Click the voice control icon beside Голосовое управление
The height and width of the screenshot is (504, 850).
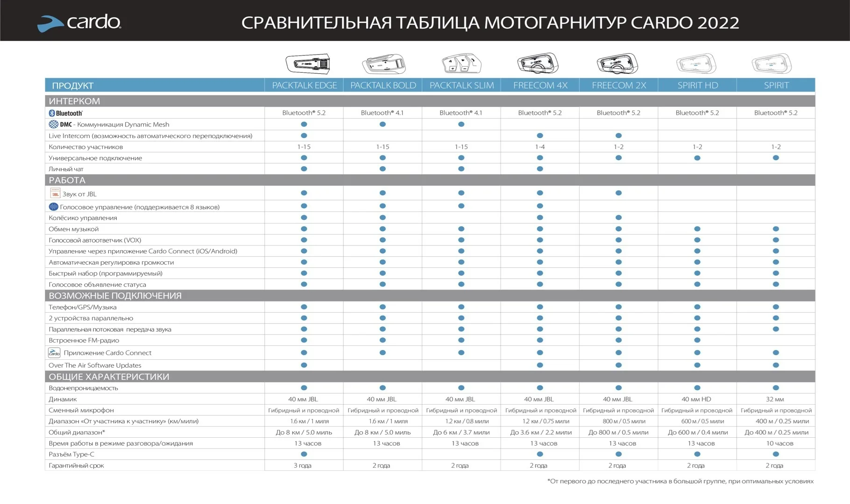point(53,206)
